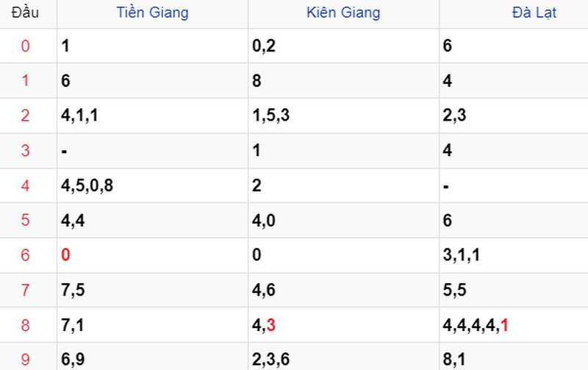Open the Kiên Giang column link

tap(343, 13)
